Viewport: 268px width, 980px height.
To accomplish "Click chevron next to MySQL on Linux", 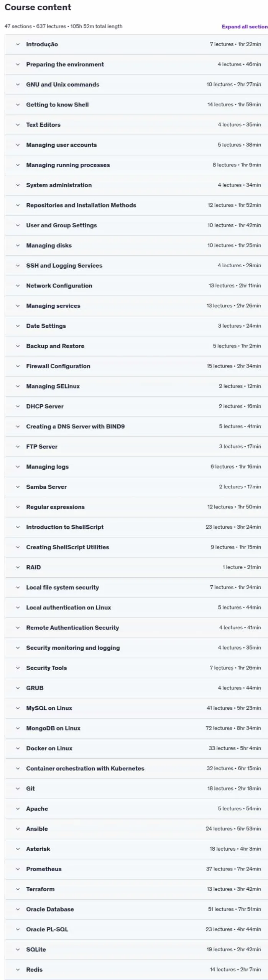I will 18,708.
